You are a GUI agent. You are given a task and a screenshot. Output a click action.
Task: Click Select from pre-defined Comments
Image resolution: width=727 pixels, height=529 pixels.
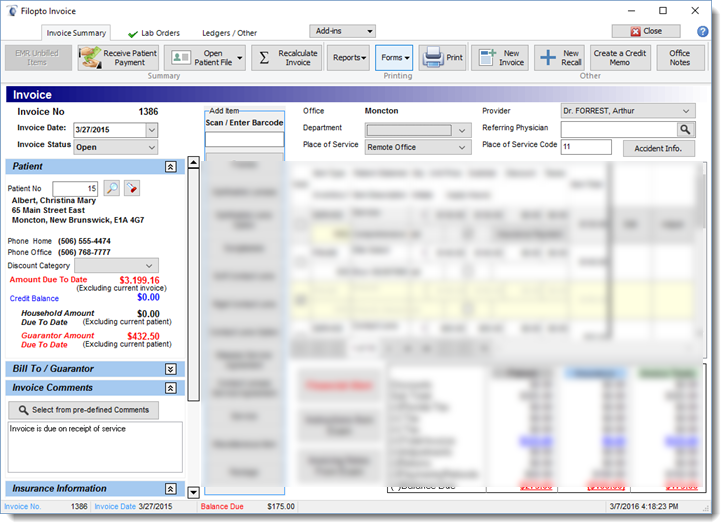[x=83, y=410]
